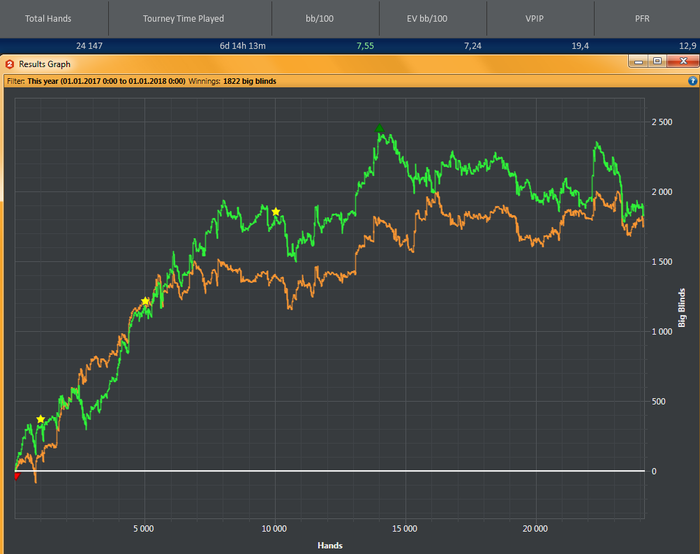Select the 24 147 total hands value
Screen dimensions: 700x554
coord(89,46)
